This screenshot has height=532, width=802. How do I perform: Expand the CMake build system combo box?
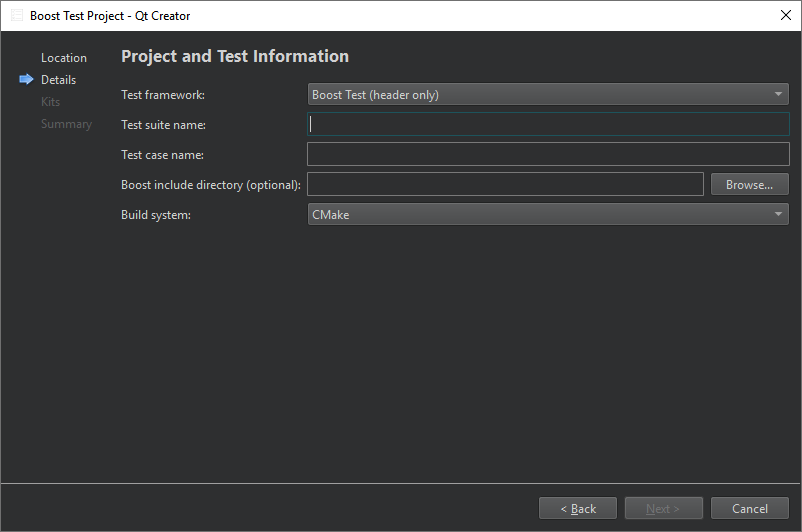[x=547, y=214]
